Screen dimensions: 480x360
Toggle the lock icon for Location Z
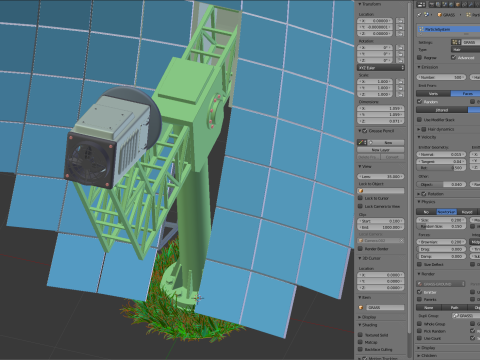click(x=400, y=33)
